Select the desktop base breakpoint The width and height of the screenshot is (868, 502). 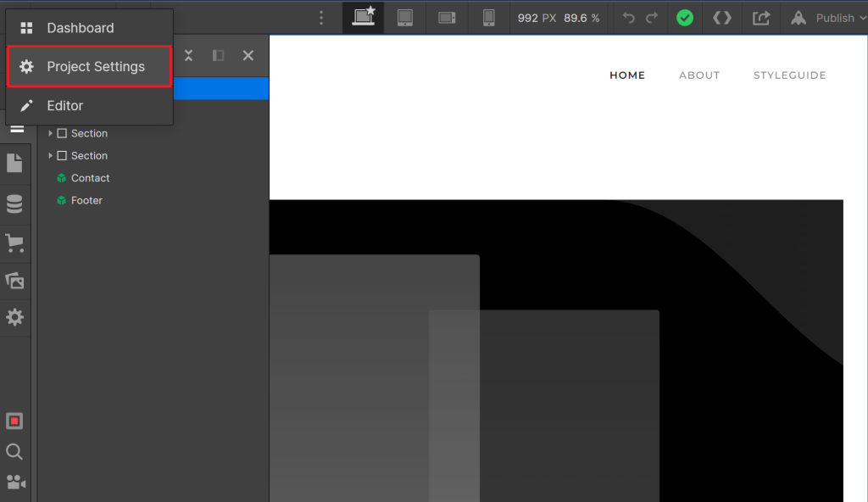[x=364, y=17]
